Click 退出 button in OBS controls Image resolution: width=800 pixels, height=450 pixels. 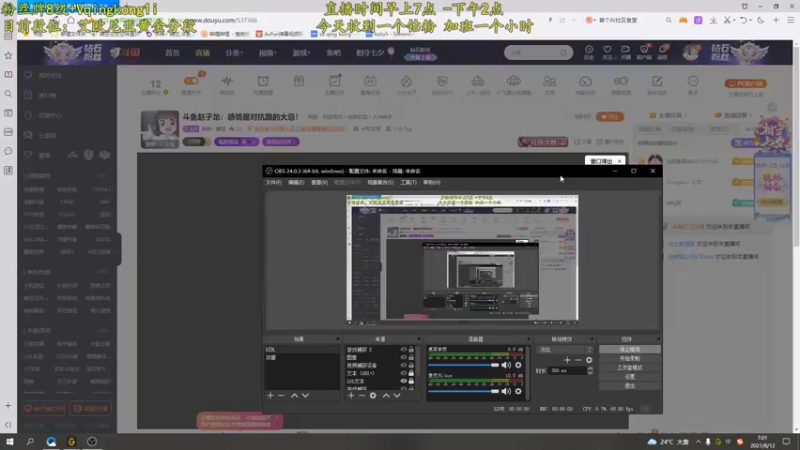click(630, 386)
